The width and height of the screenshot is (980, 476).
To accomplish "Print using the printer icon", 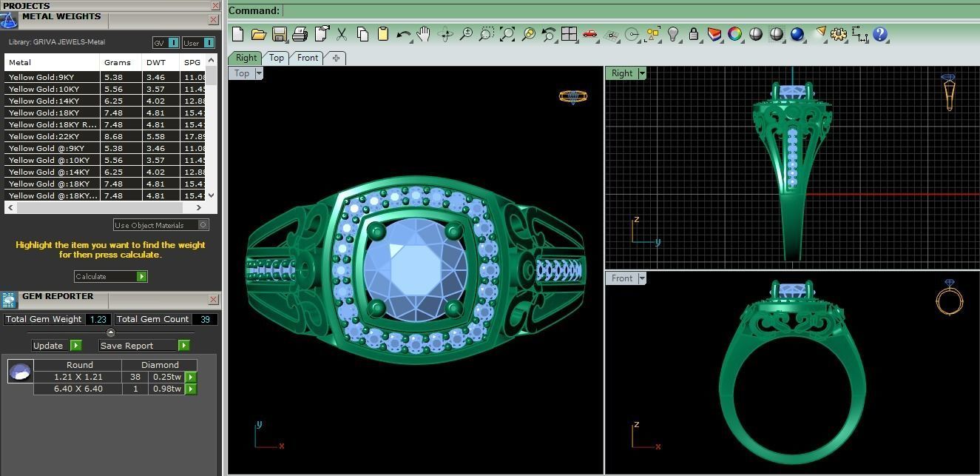I will [300, 34].
